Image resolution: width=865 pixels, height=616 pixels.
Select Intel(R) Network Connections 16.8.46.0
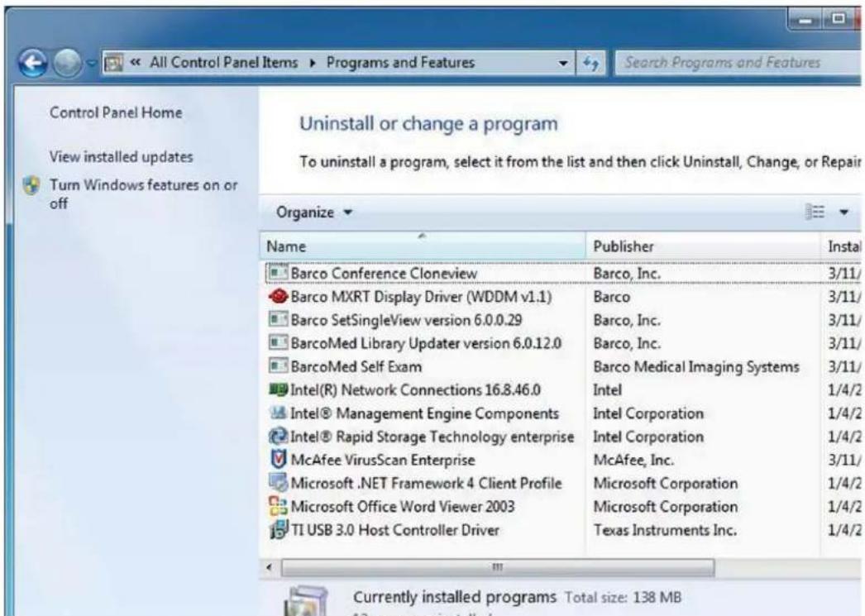[x=415, y=390]
